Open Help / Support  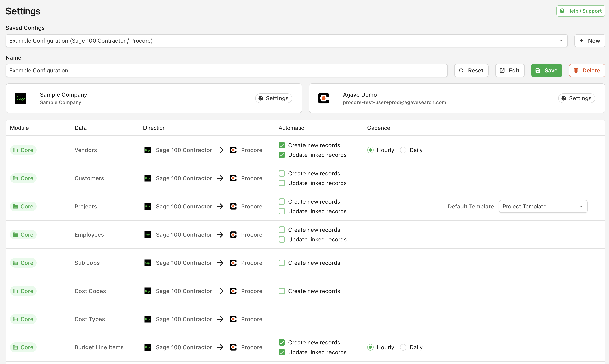pyautogui.click(x=581, y=11)
